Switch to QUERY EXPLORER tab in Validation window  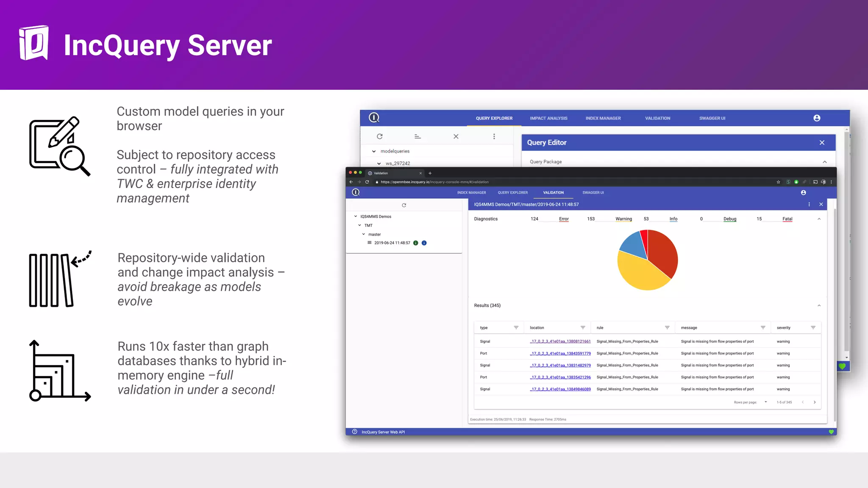pos(513,192)
